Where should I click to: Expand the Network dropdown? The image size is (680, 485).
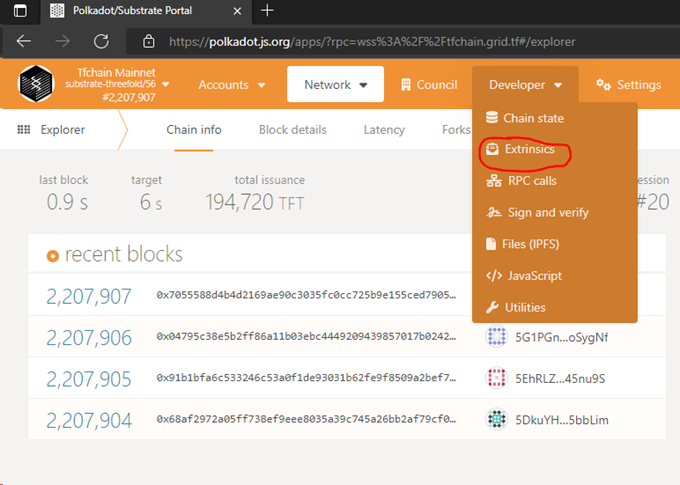[335, 84]
